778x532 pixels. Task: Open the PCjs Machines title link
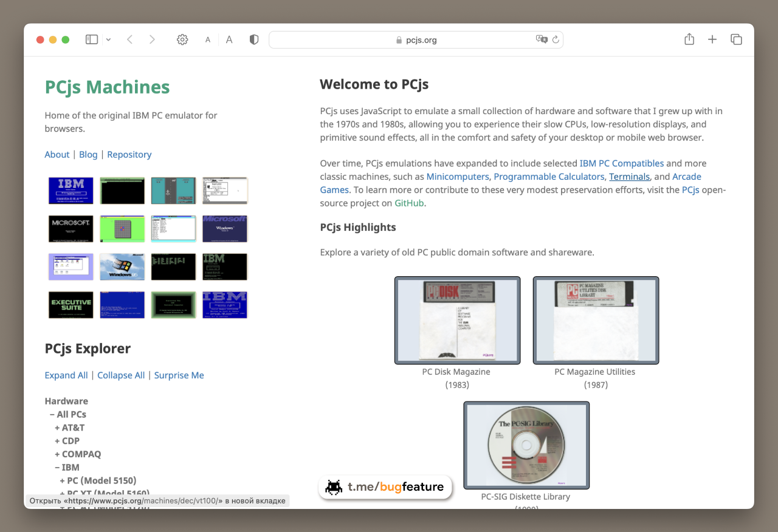tap(107, 87)
